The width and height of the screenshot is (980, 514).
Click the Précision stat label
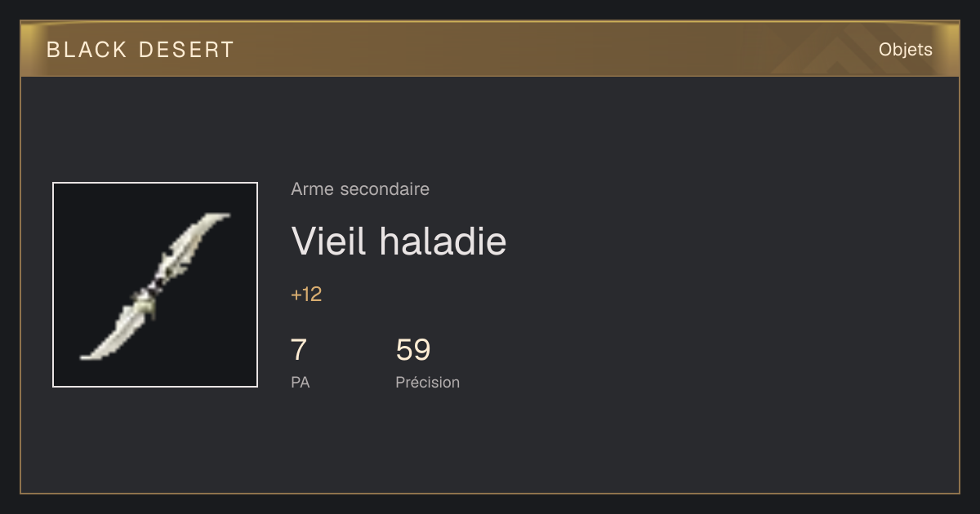coord(427,382)
